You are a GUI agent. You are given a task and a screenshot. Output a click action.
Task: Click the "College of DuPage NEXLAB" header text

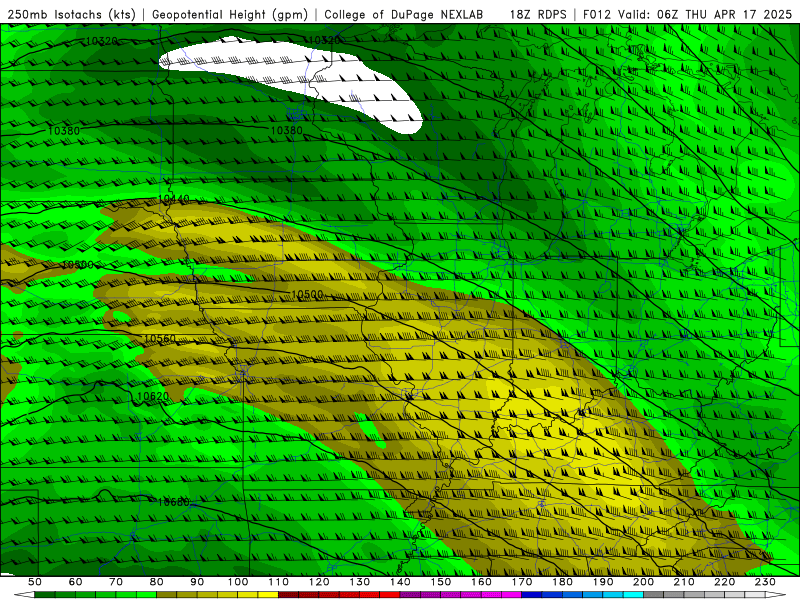coord(404,15)
